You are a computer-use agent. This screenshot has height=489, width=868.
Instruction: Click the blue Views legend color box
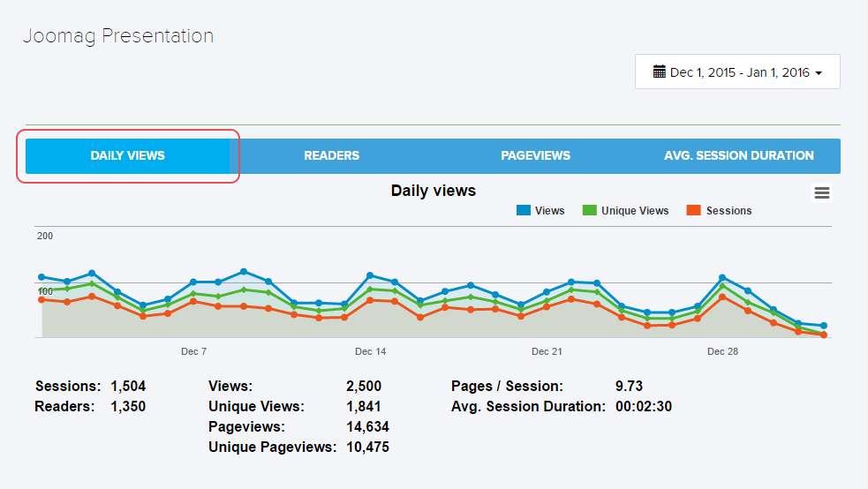tap(524, 211)
